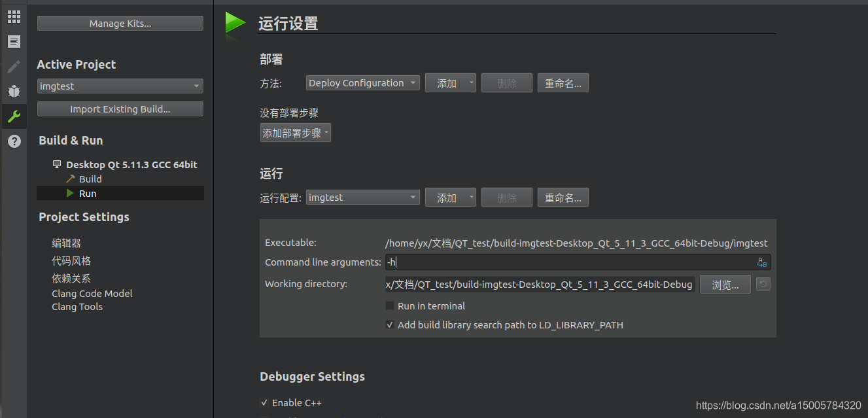Open the Manage Kits dialog

(x=120, y=23)
